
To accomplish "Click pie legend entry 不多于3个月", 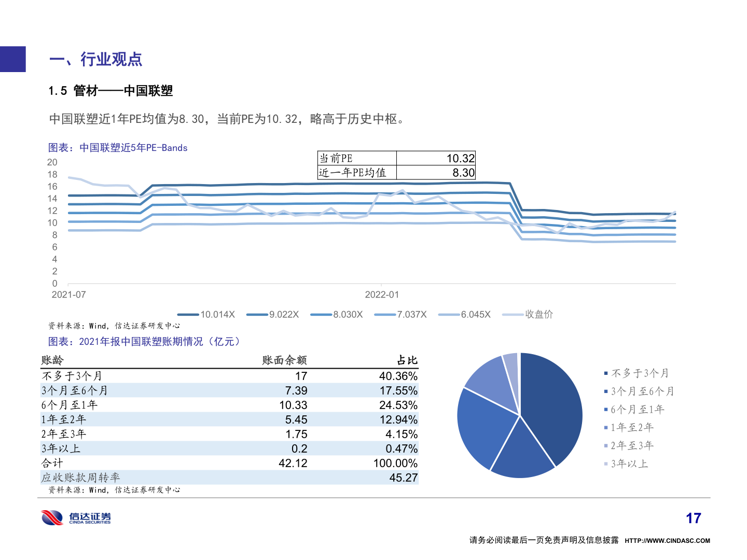I will tap(637, 373).
